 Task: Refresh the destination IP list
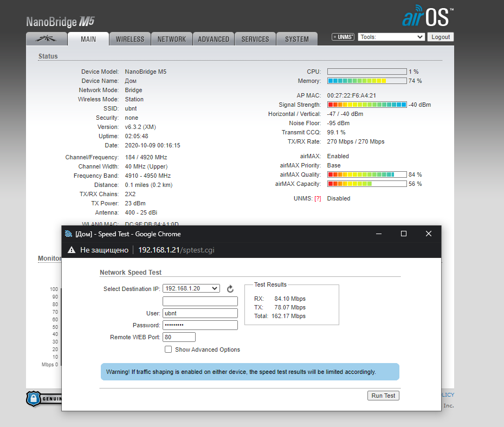click(230, 289)
